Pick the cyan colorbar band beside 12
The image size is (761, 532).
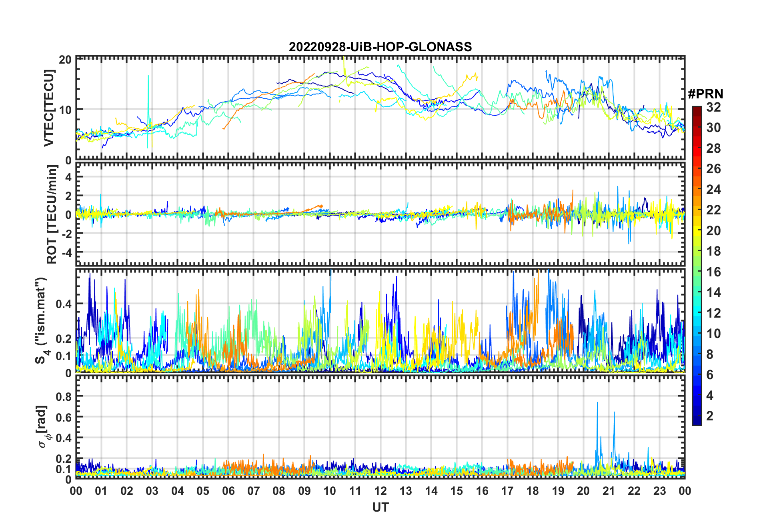click(697, 313)
